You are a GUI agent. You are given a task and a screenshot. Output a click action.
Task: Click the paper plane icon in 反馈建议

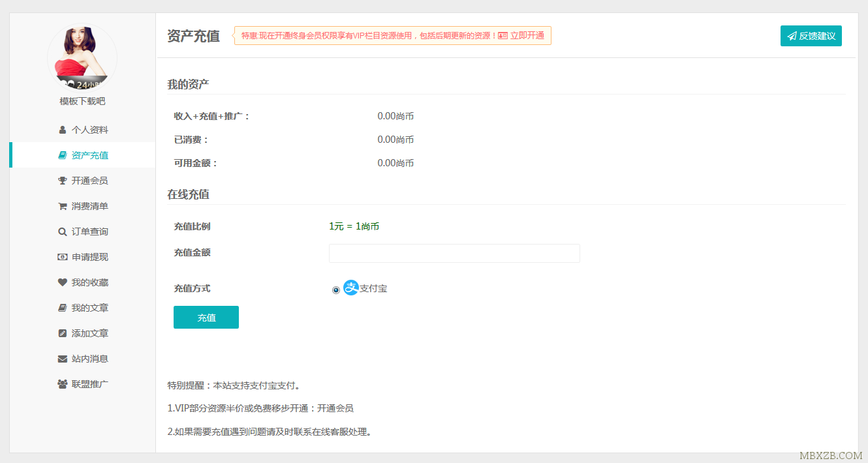point(792,36)
